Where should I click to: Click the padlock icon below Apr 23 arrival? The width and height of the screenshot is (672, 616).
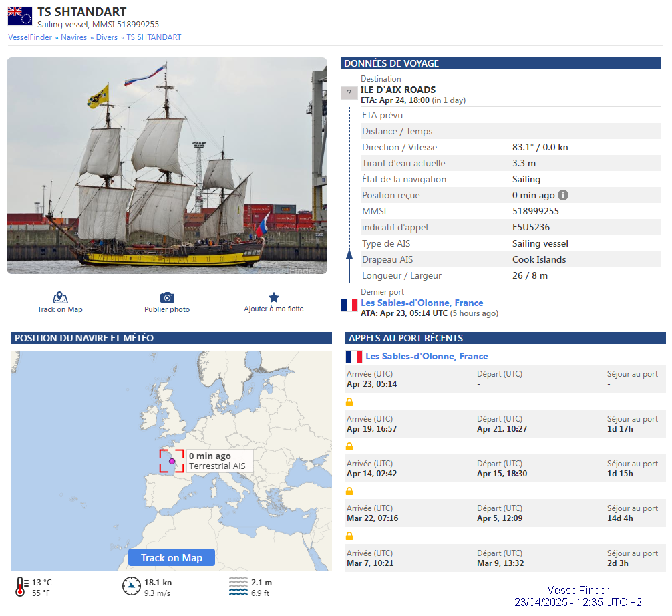349,402
